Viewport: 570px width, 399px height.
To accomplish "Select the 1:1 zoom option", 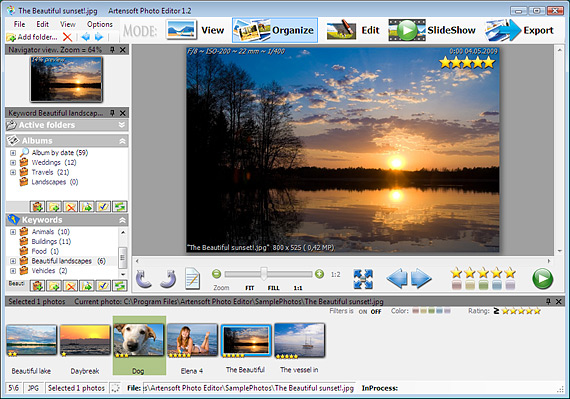I will [298, 288].
